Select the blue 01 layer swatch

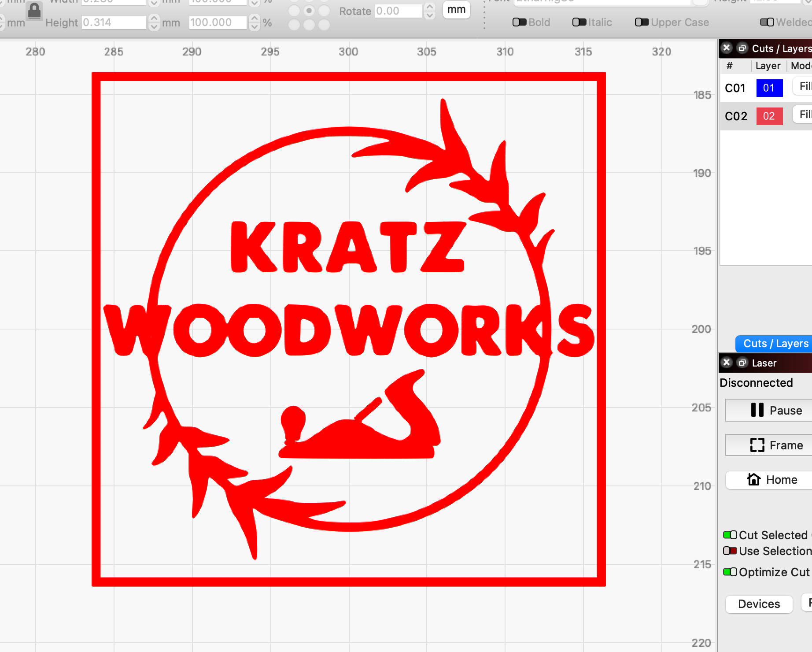tap(769, 88)
